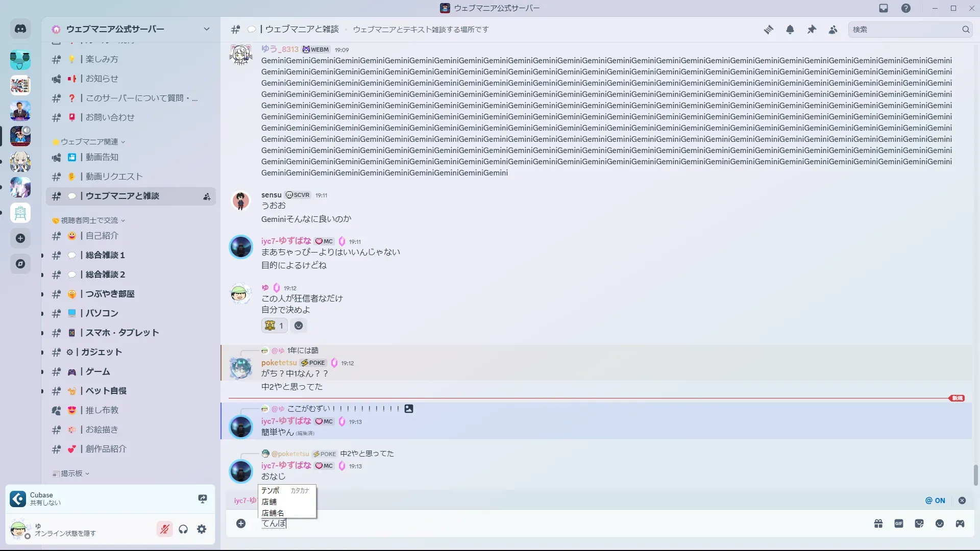Toggle microphone mute

164,530
